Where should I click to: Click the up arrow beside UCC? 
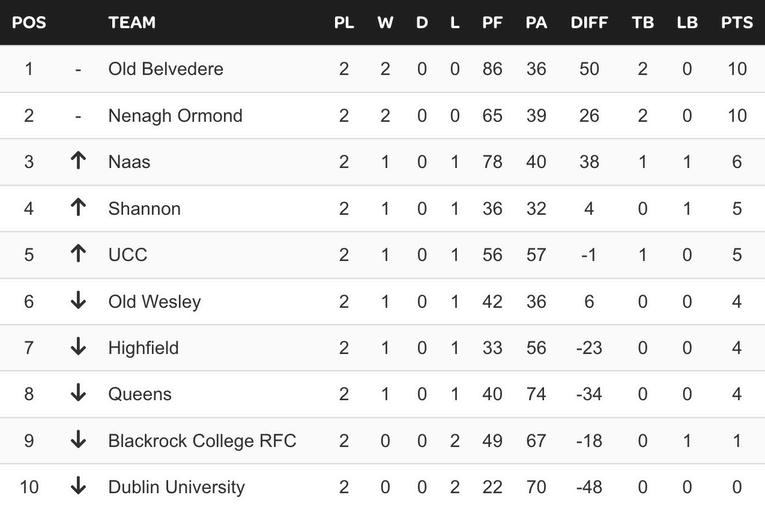pos(78,254)
